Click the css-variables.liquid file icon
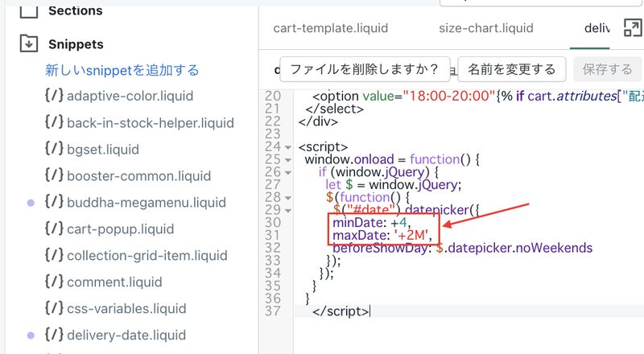644x354 pixels. pyautogui.click(x=54, y=307)
